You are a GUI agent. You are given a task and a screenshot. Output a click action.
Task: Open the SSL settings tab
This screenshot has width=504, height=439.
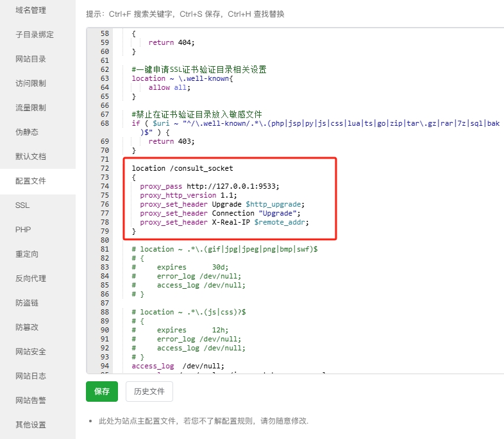coord(22,205)
